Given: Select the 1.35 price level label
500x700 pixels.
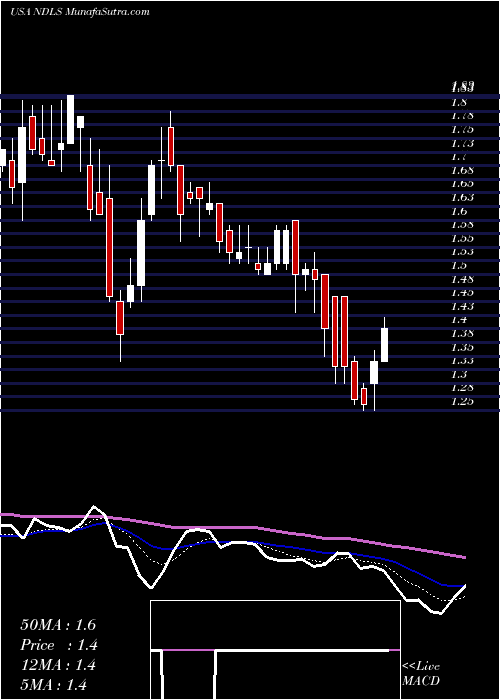Looking at the screenshot, I should pyautogui.click(x=463, y=347).
